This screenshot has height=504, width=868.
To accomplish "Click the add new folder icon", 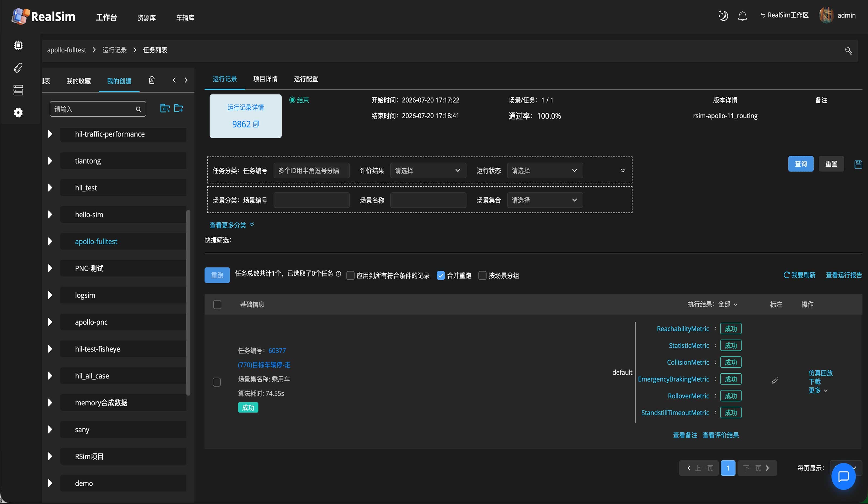I will [179, 108].
